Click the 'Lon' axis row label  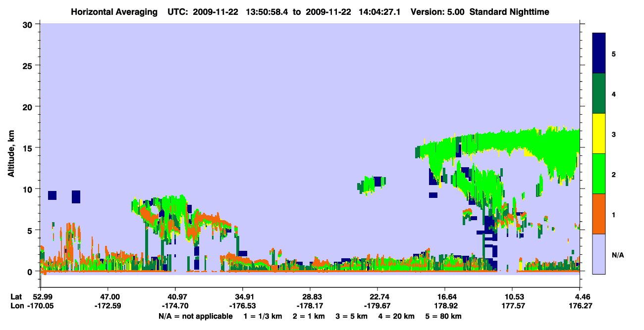coord(17,306)
